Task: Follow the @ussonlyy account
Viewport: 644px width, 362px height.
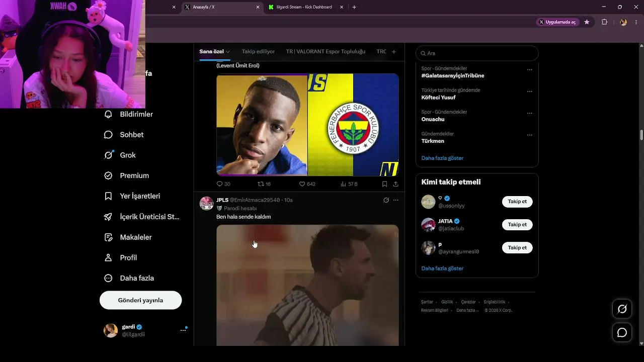Action: coord(517,202)
